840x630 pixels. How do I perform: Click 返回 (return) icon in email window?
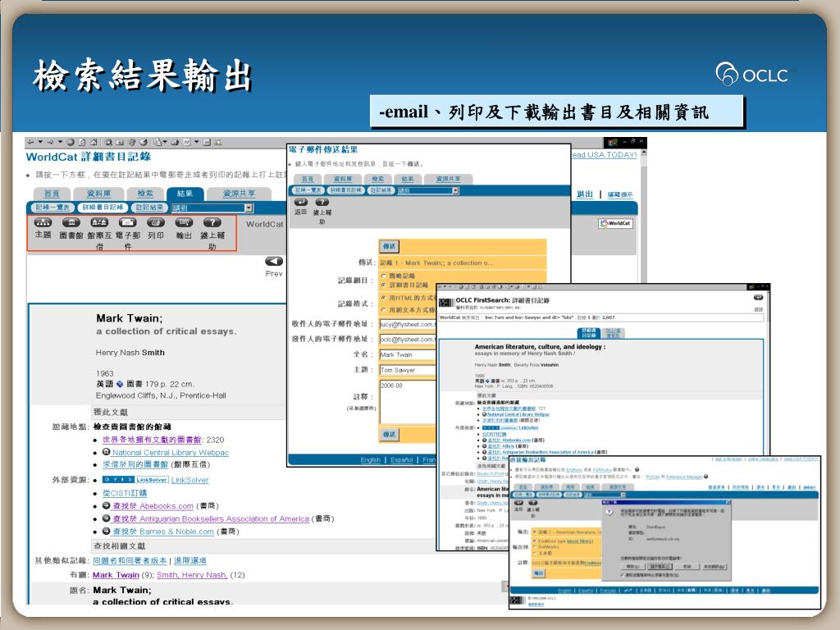[x=300, y=202]
